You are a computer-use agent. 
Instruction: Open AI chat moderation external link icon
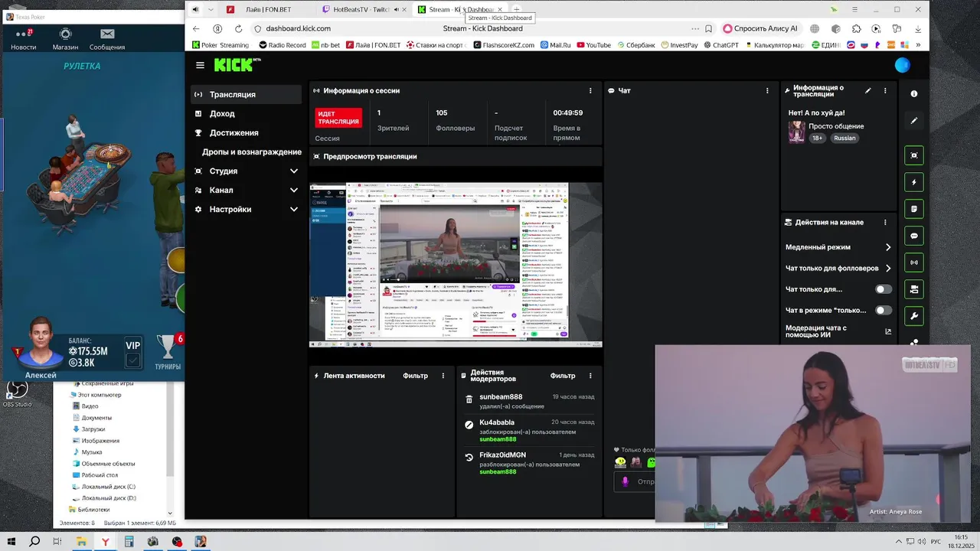[x=888, y=331]
